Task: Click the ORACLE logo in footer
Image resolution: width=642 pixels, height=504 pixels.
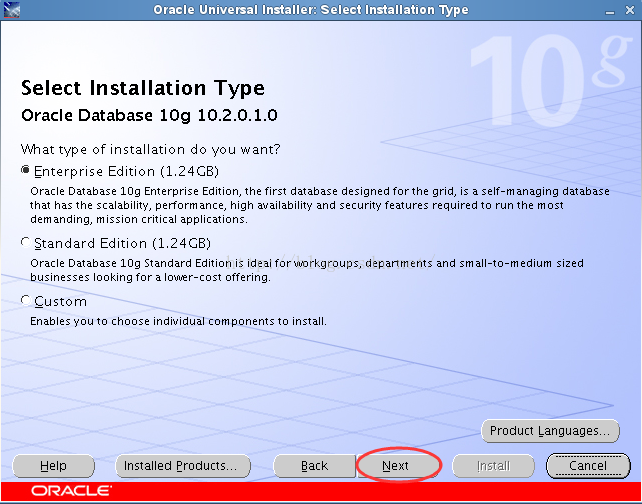Action: 71,491
